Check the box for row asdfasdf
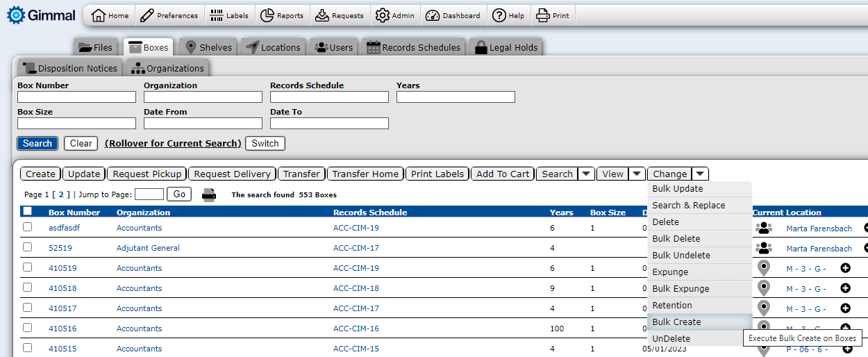Image resolution: width=868 pixels, height=357 pixels. 27,227
